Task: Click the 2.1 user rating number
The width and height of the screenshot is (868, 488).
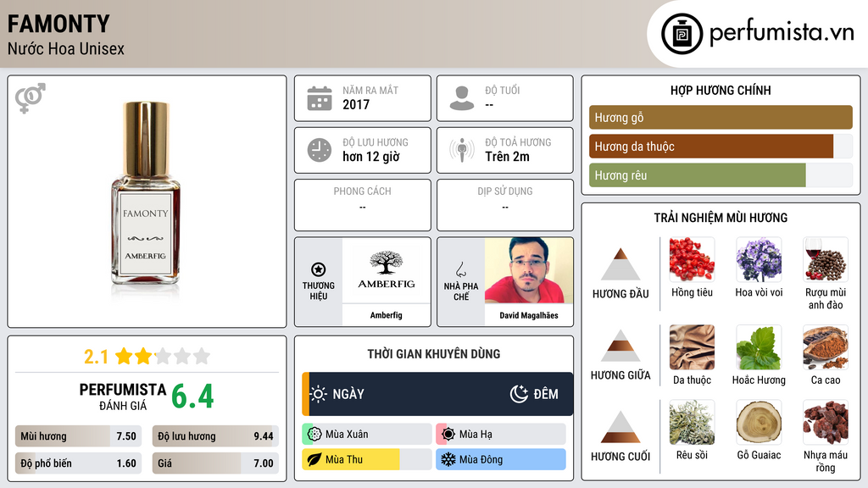Action: (97, 357)
